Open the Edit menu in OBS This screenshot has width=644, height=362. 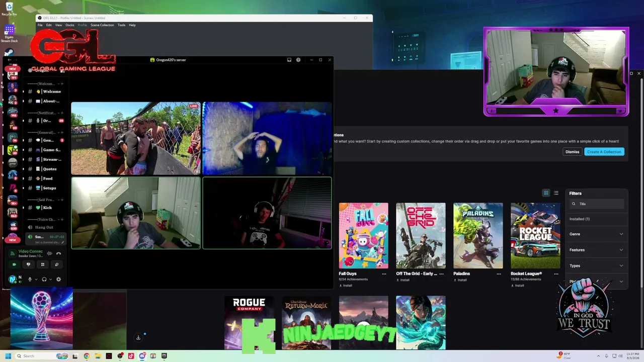coord(49,25)
